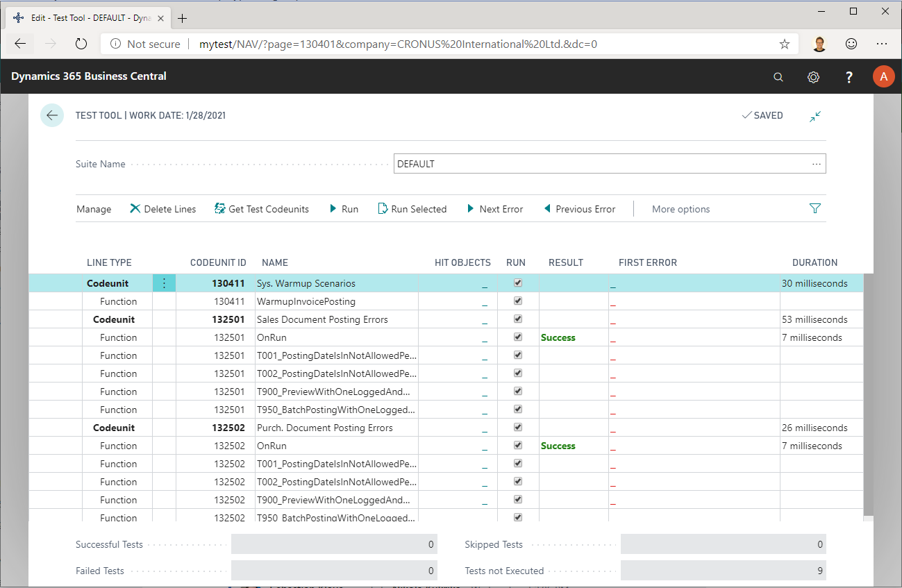Select the WarmupInvoicePosting name cell
902x588 pixels.
point(337,301)
